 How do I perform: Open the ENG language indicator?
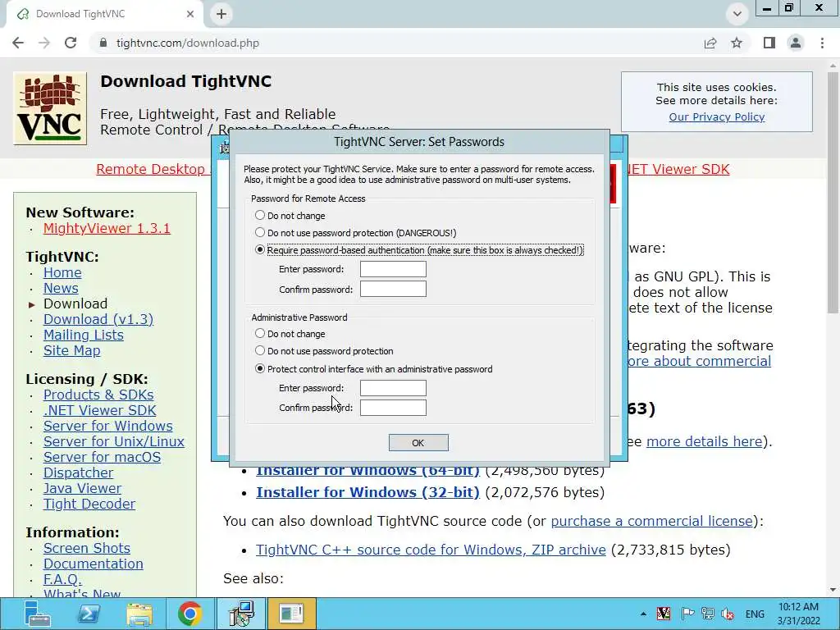[x=755, y=614]
